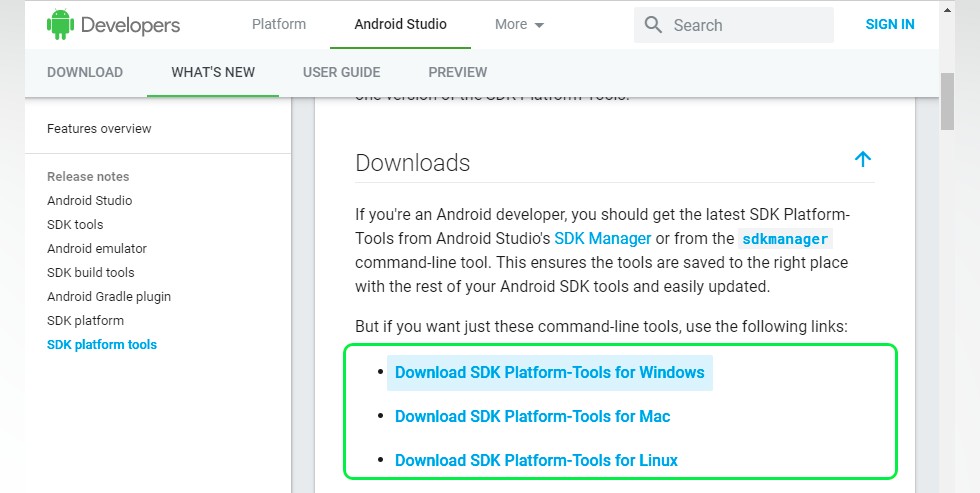Collapse Downloads section with up arrow
The height and width of the screenshot is (493, 980).
pyautogui.click(x=863, y=159)
